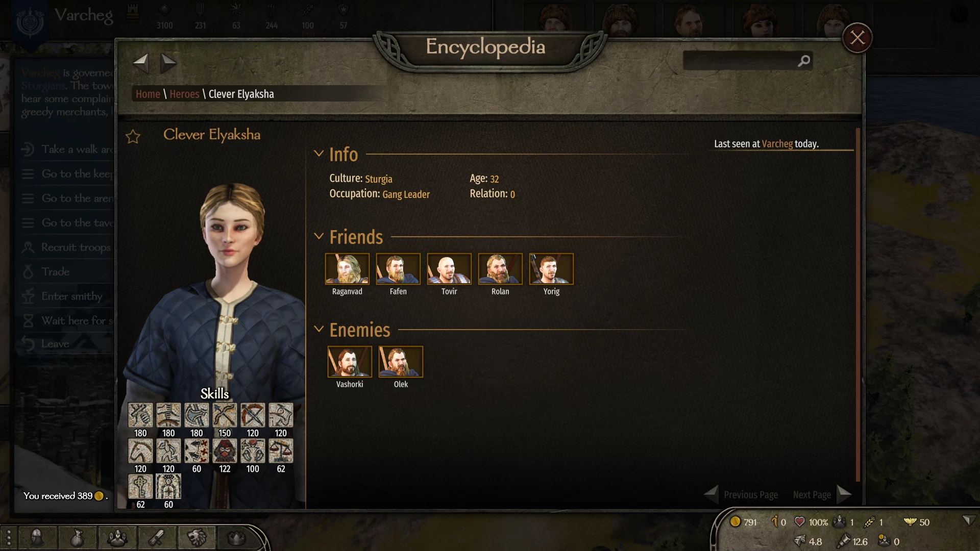Click the search magnifier icon

coord(804,61)
